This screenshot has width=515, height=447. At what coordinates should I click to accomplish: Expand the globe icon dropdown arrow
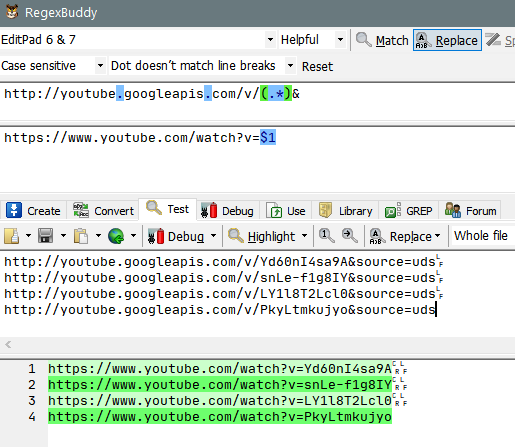[133, 236]
